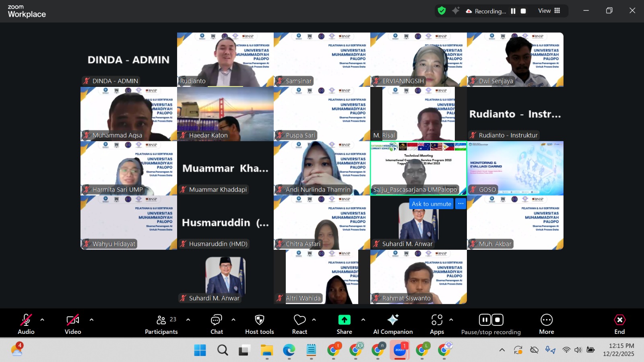The image size is (644, 362).
Task: Expand the Share options chevron
Action: click(x=363, y=320)
